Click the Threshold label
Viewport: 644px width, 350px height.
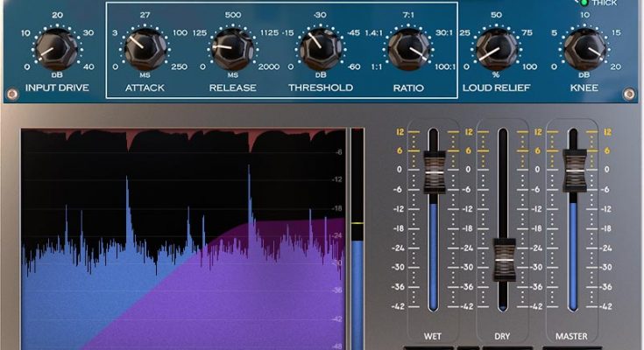(321, 88)
